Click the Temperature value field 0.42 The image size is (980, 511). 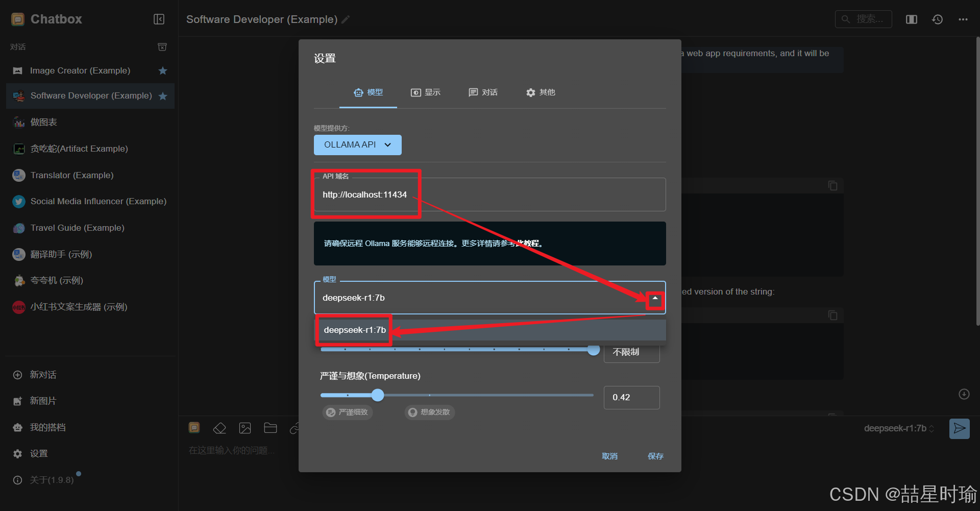click(632, 398)
